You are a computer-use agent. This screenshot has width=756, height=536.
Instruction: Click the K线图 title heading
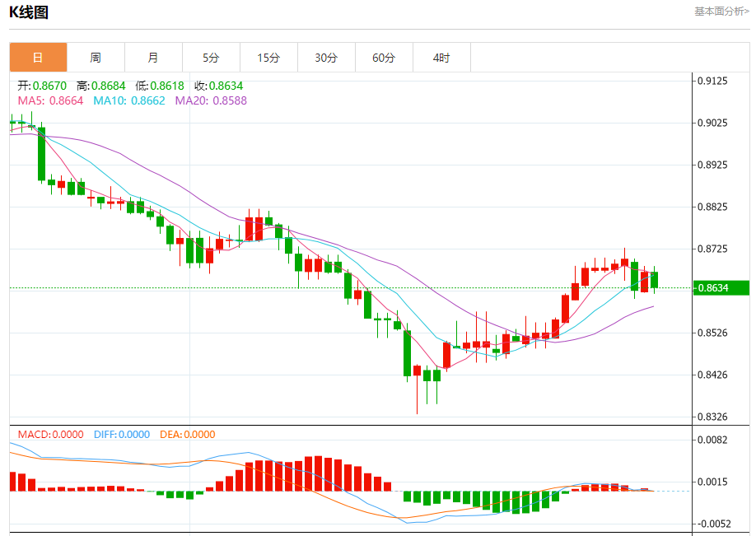pos(28,12)
